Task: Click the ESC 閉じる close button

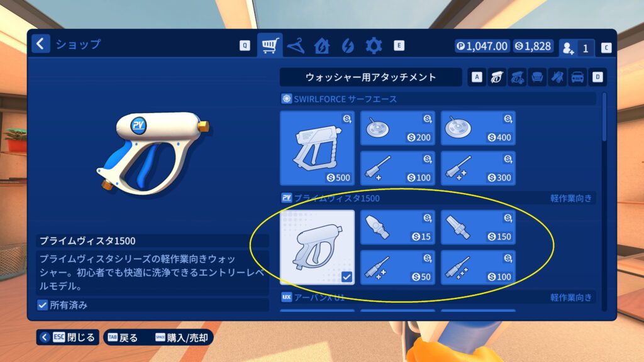Action: 68,337
